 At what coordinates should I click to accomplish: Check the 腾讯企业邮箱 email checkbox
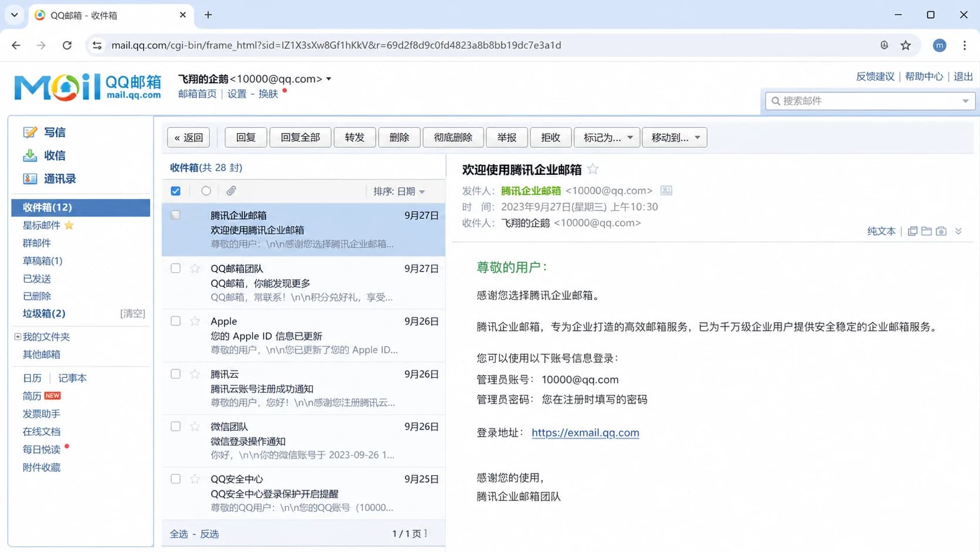pyautogui.click(x=176, y=215)
